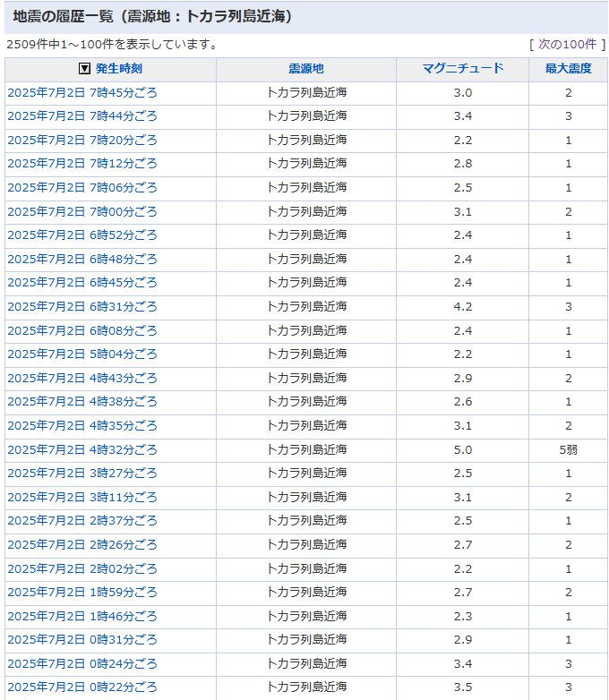Screen dimensions: 609x700
Task: View the 2時37分ごろ earthquake details
Action: coord(82,521)
